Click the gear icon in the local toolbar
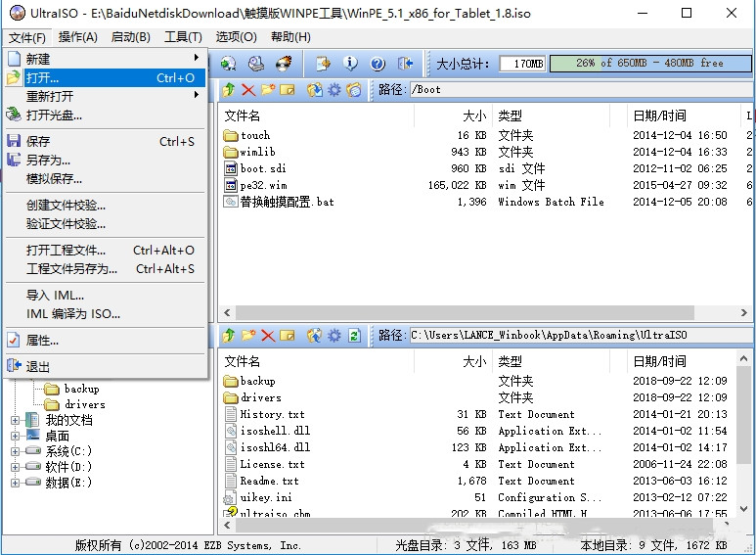 click(x=334, y=335)
